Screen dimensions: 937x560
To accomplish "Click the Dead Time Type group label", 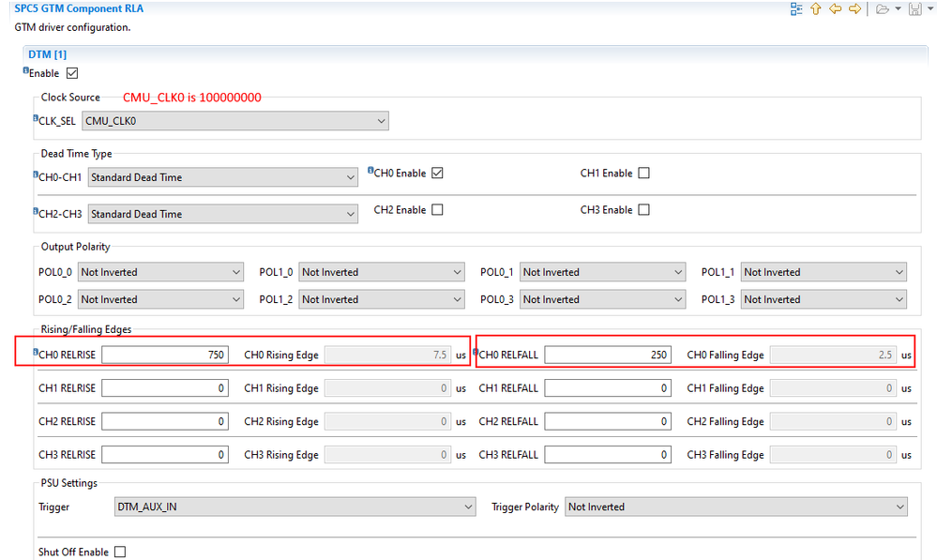I will (77, 154).
